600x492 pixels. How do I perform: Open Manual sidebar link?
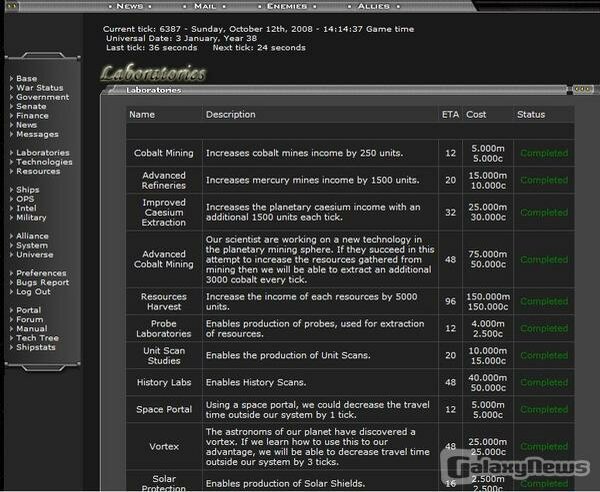pyautogui.click(x=32, y=329)
